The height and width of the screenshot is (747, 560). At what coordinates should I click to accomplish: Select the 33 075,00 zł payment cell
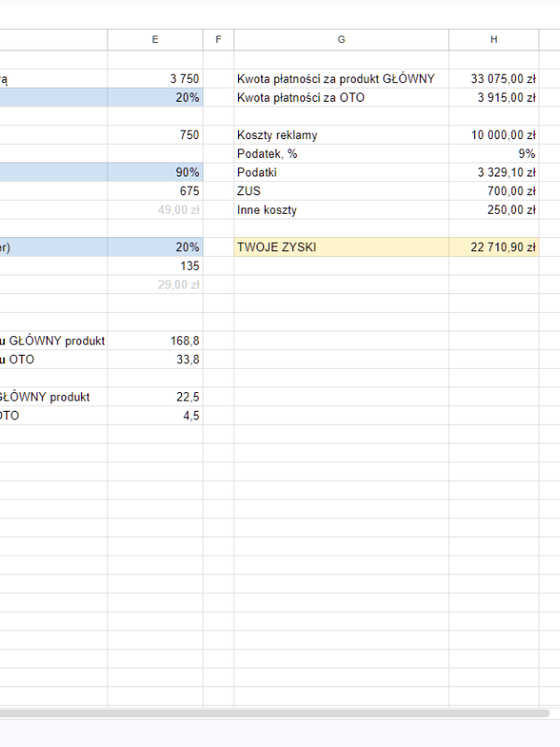click(493, 79)
